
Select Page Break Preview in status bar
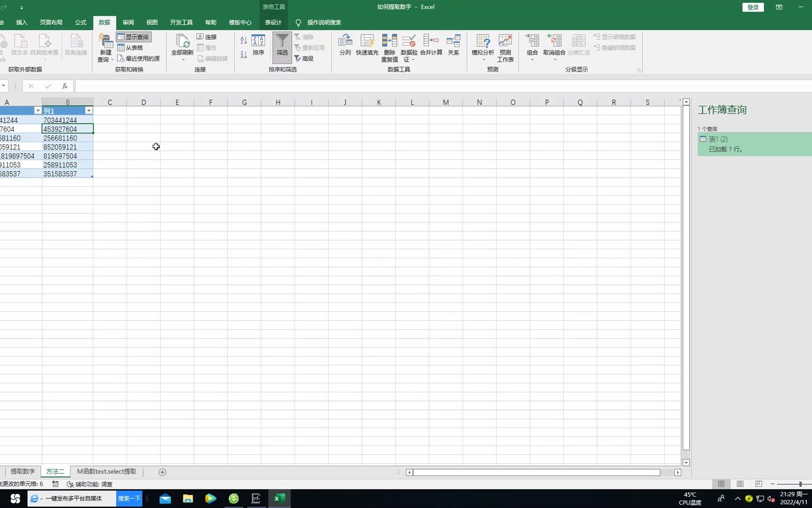click(759, 484)
